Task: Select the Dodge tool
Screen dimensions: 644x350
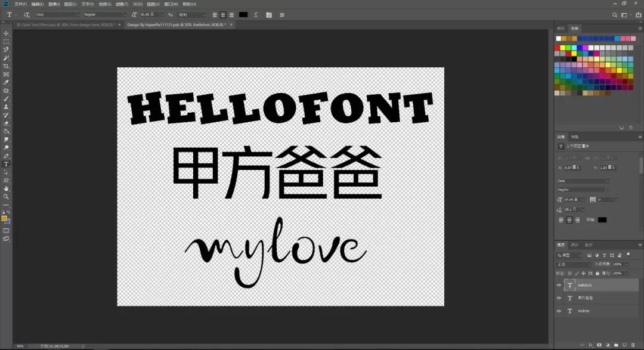Action: (x=6, y=148)
